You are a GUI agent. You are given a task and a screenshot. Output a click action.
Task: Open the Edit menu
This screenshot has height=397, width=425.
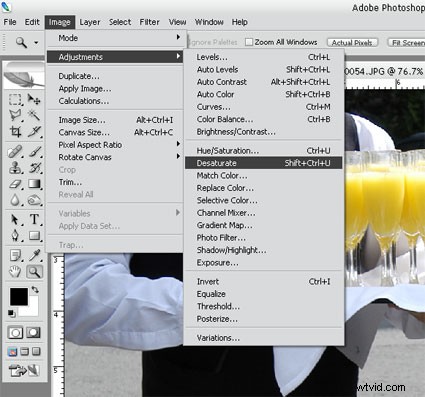point(32,22)
